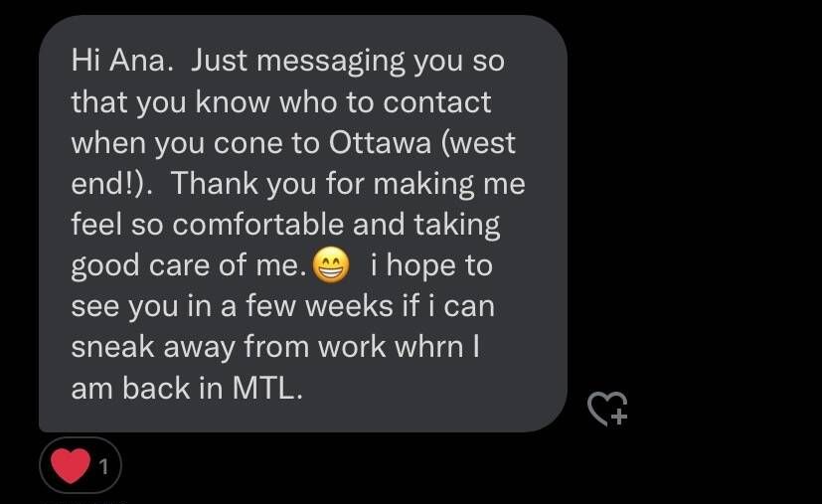Click the text "Thank you" in the message
Screen dimensions: 822x504
[x=244, y=185]
